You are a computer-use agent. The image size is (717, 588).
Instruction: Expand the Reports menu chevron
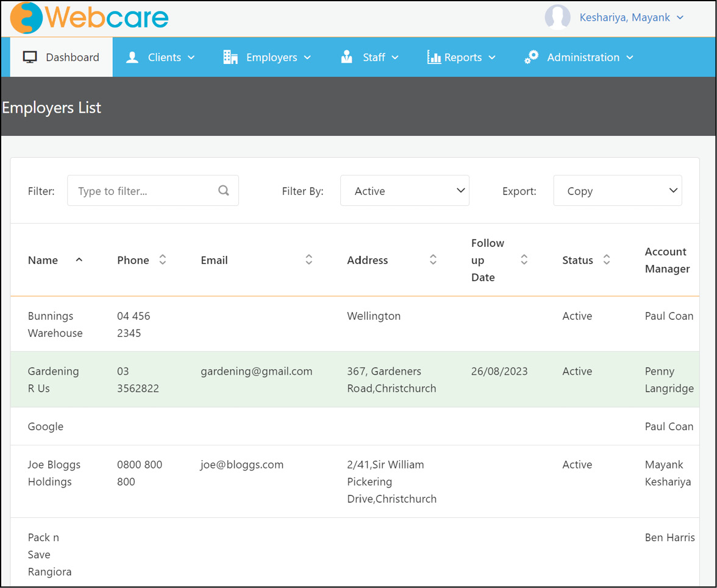(x=492, y=57)
